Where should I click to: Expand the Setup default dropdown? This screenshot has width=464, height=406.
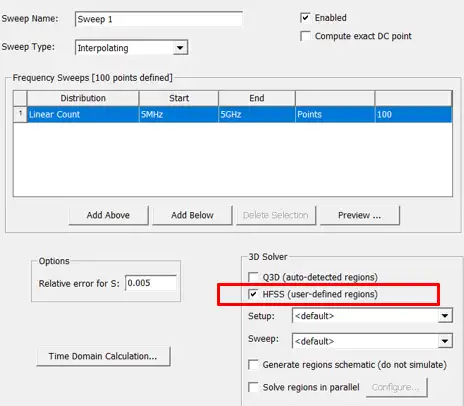[x=372, y=316]
